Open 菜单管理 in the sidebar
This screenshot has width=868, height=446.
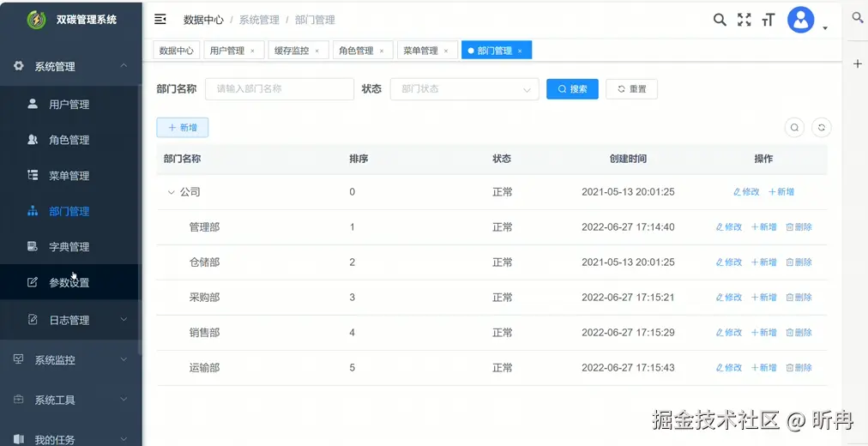pyautogui.click(x=69, y=176)
